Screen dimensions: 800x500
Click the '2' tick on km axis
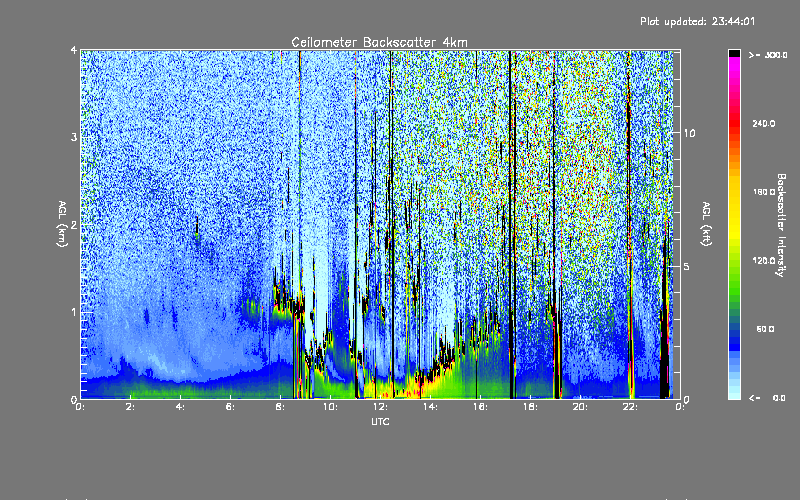click(x=74, y=224)
